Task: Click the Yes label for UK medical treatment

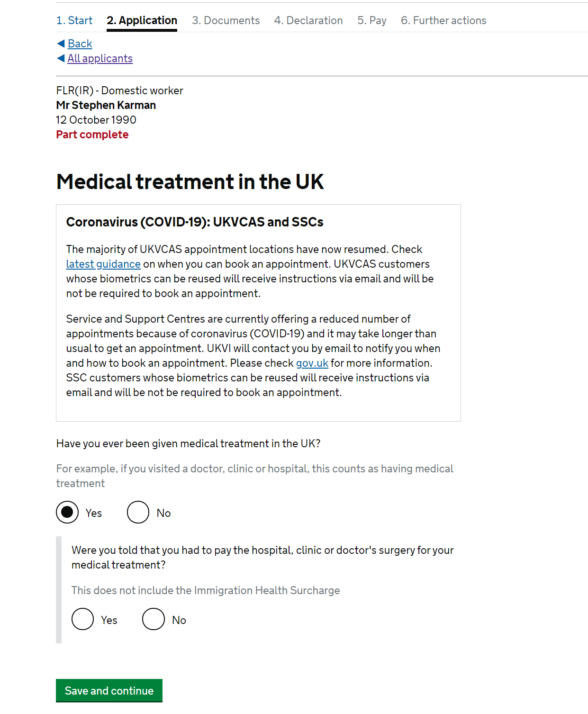Action: coord(94,513)
